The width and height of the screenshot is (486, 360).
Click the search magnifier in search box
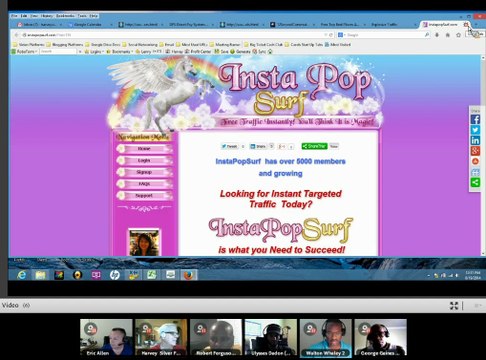coord(427,35)
